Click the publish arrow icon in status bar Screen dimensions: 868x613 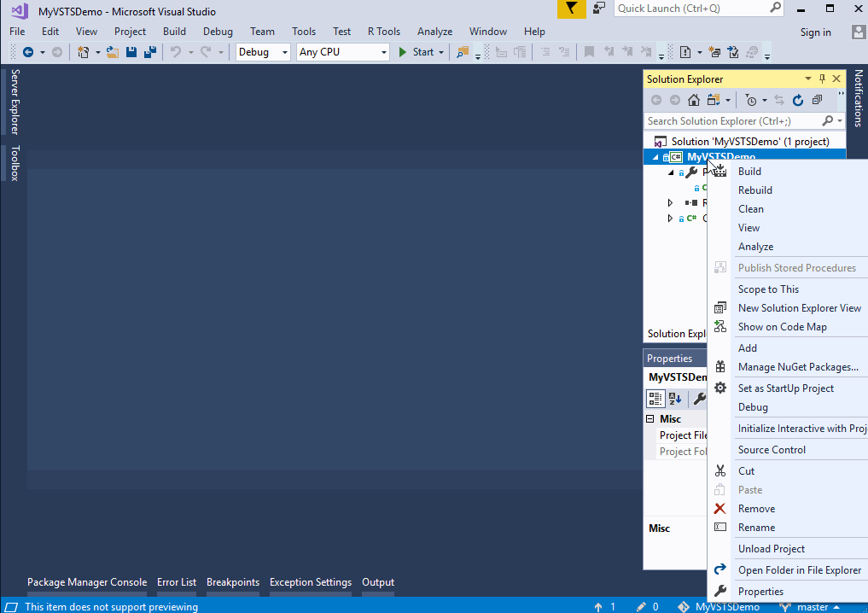coord(598,607)
